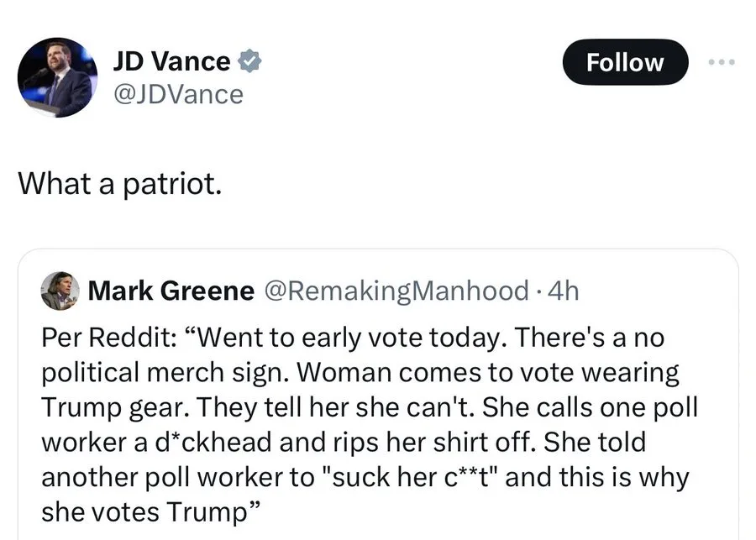
Task: Open the 4h timestamp of quoted post
Action: (564, 291)
